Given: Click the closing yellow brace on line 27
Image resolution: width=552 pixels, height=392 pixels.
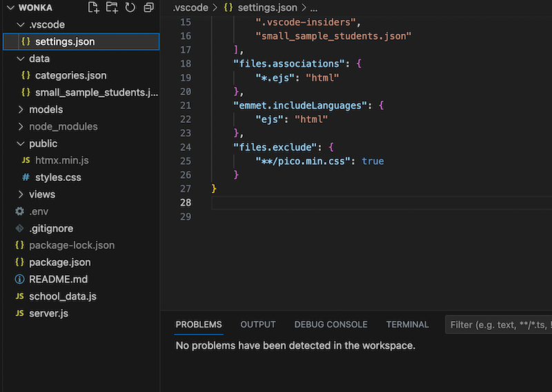Looking at the screenshot, I should coord(214,189).
